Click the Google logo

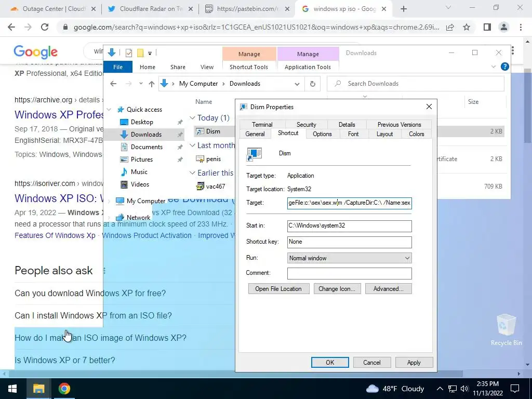click(36, 52)
